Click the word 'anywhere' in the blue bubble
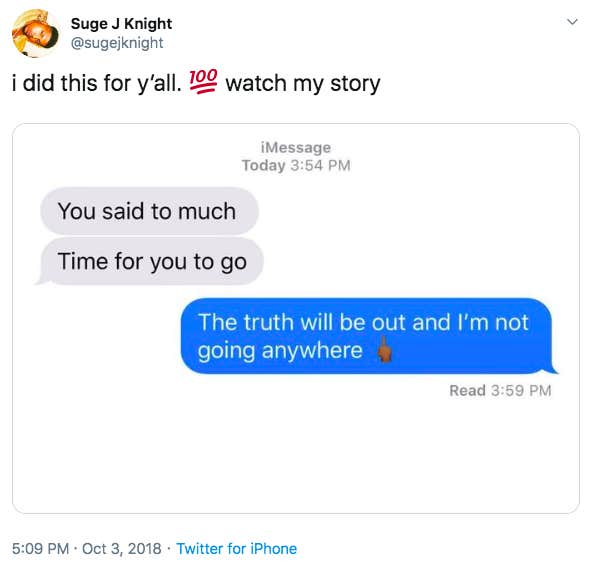Screen dimensions: 591x570 [312, 351]
